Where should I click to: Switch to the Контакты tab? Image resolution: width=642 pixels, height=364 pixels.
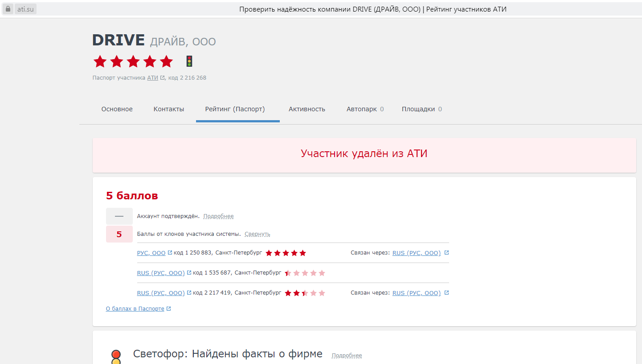pyautogui.click(x=169, y=109)
